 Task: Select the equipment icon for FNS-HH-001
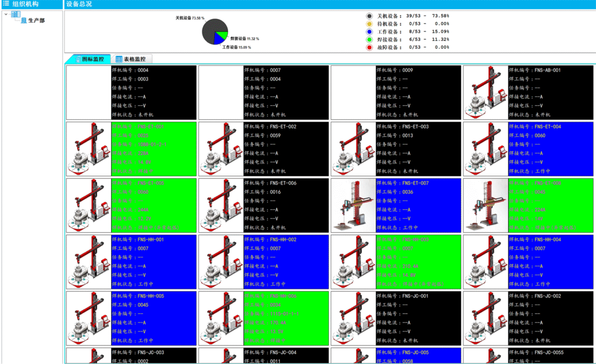[87, 262]
